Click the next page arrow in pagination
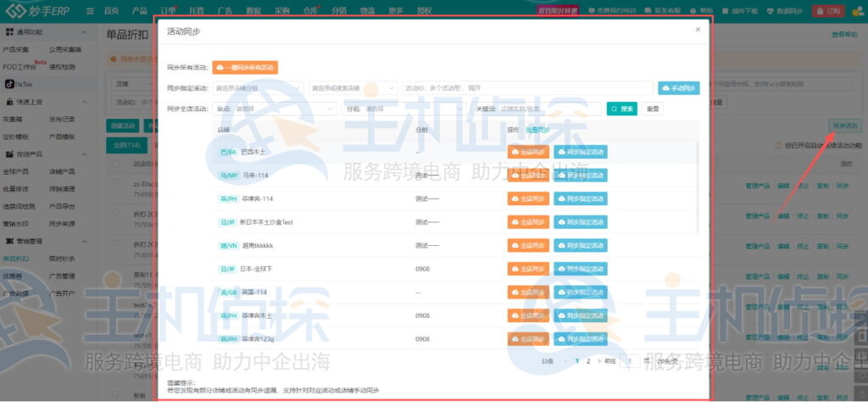 click(599, 361)
